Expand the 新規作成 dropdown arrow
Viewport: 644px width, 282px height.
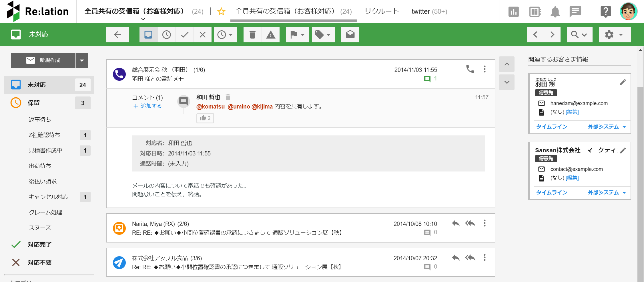click(x=82, y=60)
